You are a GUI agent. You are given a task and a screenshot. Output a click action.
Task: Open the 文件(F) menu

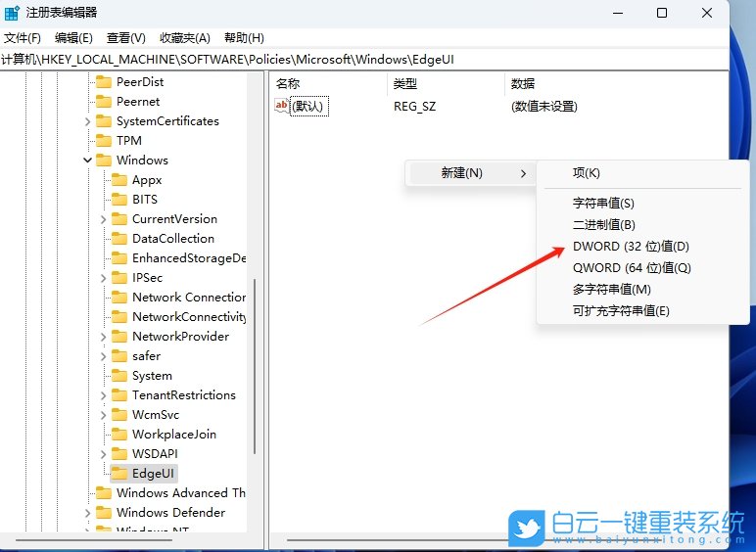(23, 37)
